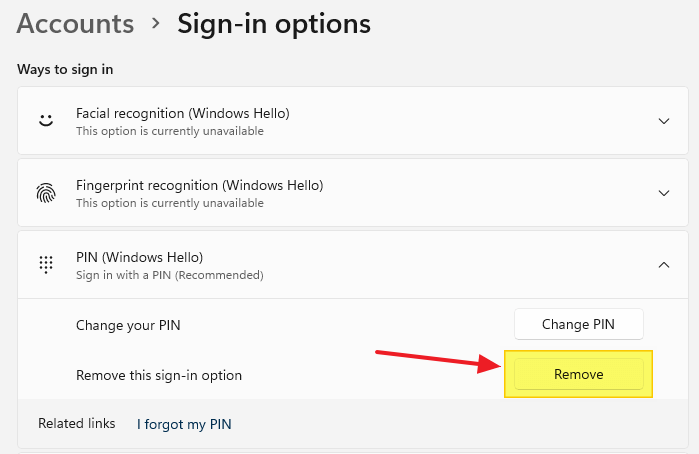Expand the Facial recognition section chevron
Screen dimensions: 699x454
coord(664,121)
